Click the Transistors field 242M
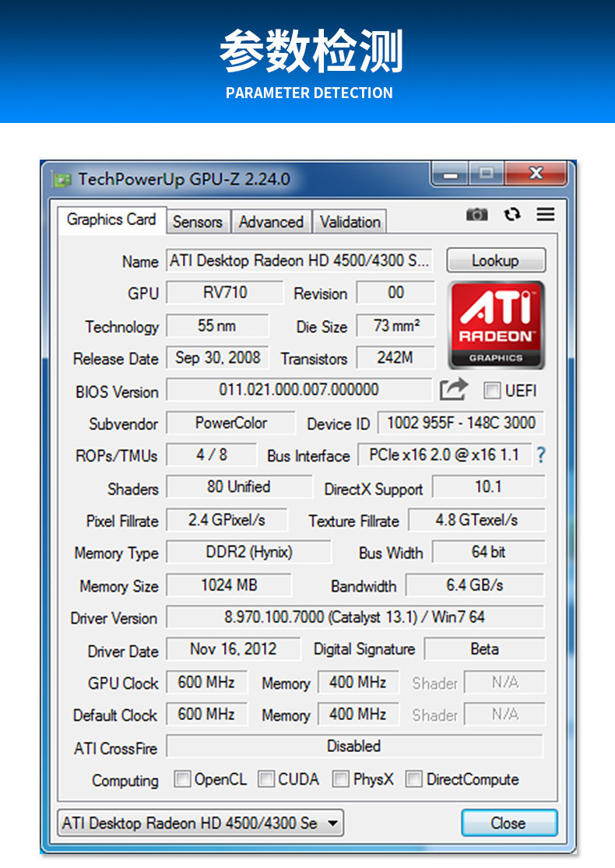The height and width of the screenshot is (868, 615). point(395,357)
